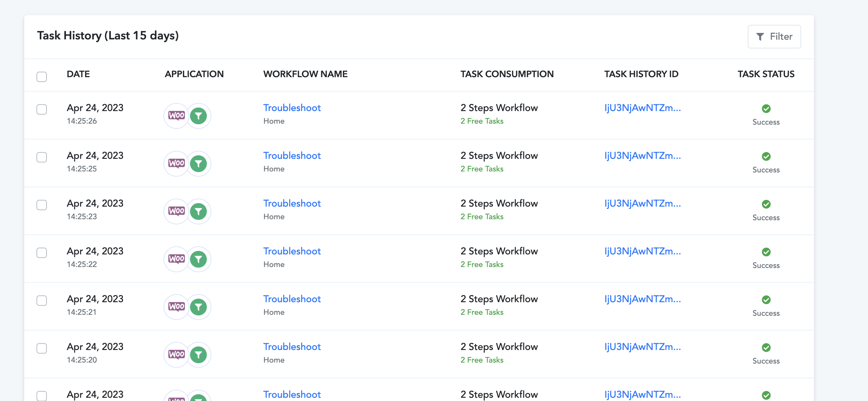
Task: Click the "Home" folder label in the 14:25:23 row
Action: point(274,217)
